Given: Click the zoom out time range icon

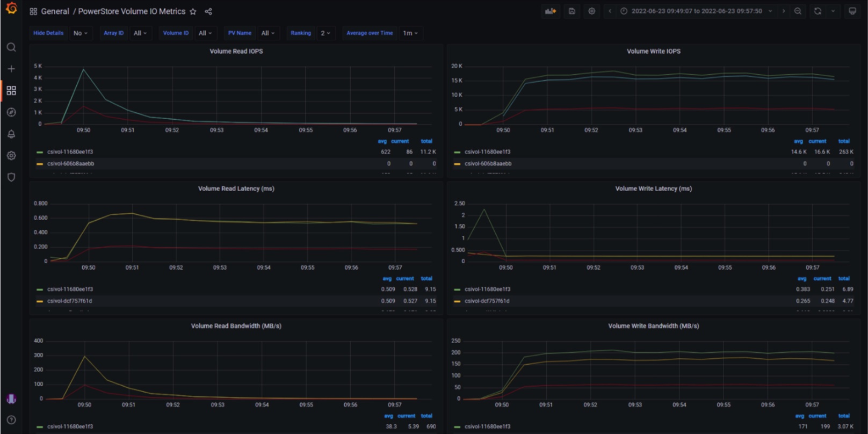Looking at the screenshot, I should point(798,11).
